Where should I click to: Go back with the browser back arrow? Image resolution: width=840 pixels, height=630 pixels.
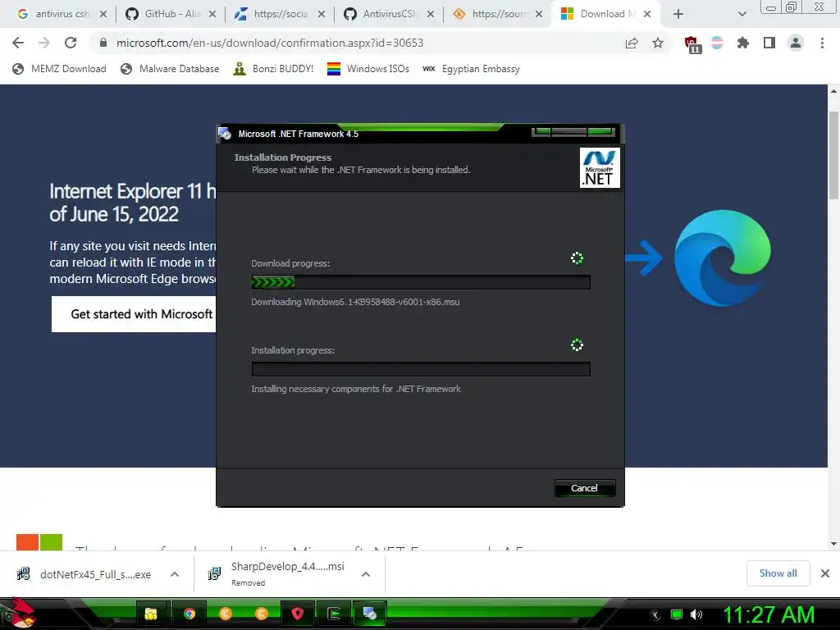(18, 43)
